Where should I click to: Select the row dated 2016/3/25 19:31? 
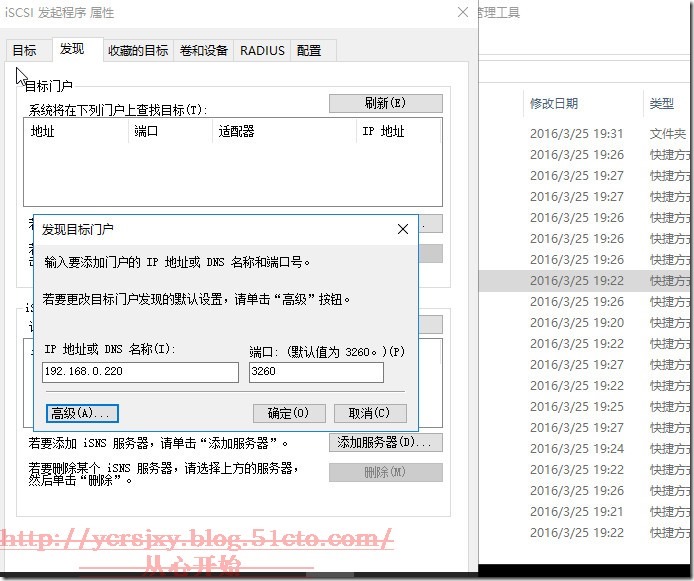585,134
